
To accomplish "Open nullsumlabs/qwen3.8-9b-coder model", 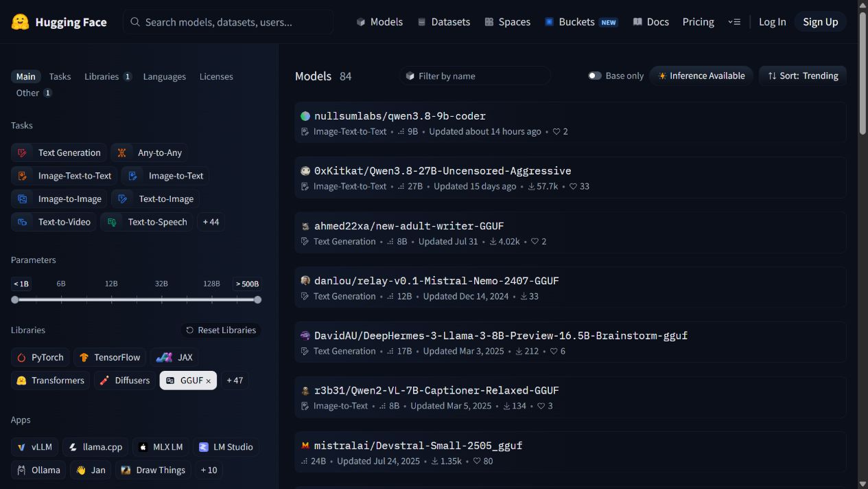I will [x=570, y=122].
